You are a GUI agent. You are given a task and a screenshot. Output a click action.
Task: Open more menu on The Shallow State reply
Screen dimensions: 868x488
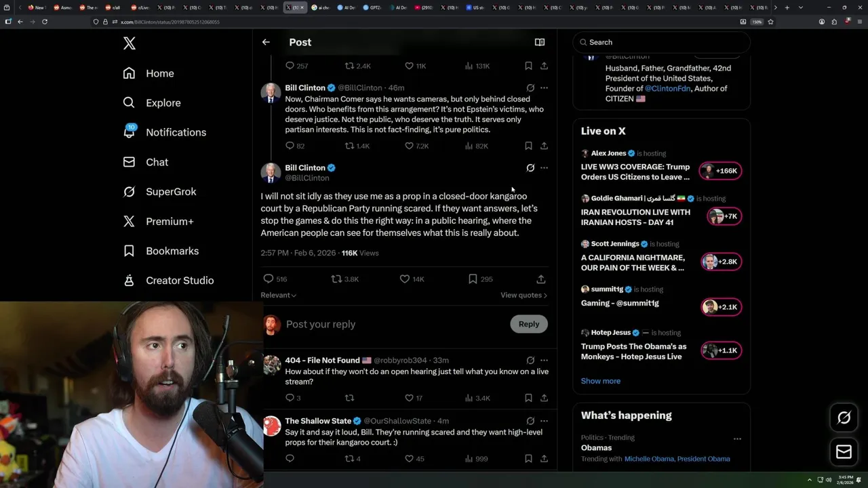click(544, 421)
